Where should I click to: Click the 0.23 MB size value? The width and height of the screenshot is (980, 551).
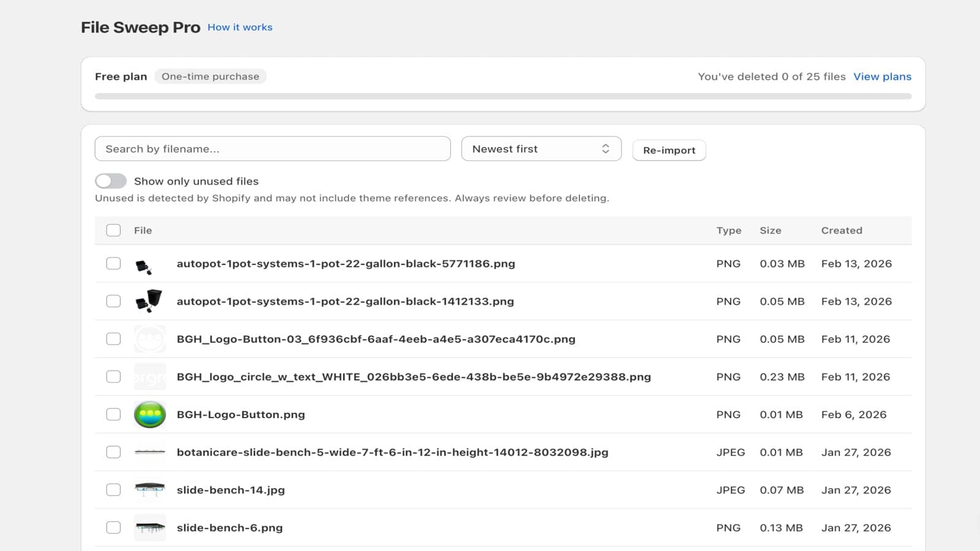click(782, 377)
